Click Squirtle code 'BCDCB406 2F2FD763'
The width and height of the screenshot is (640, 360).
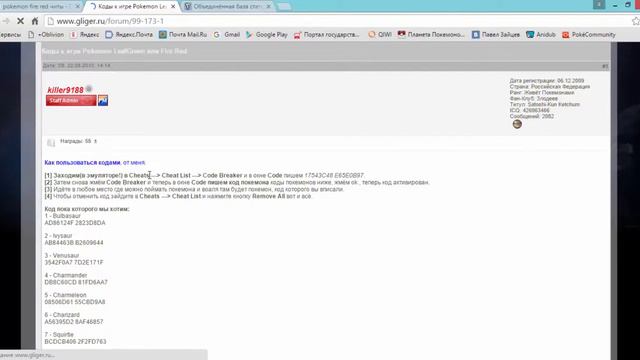[76, 341]
